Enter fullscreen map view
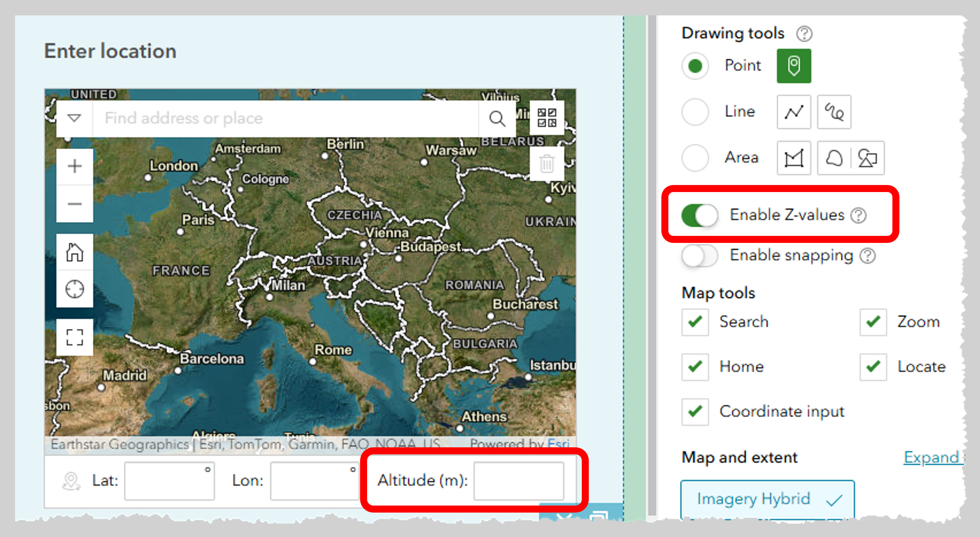Screen dimensions: 980x537 pyautogui.click(x=75, y=337)
